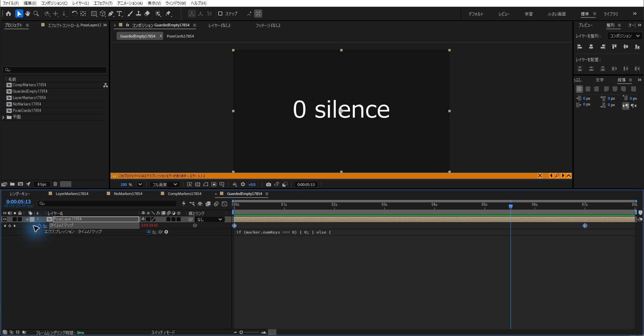Toggle the Snap checkbox in the toolbar

220,14
